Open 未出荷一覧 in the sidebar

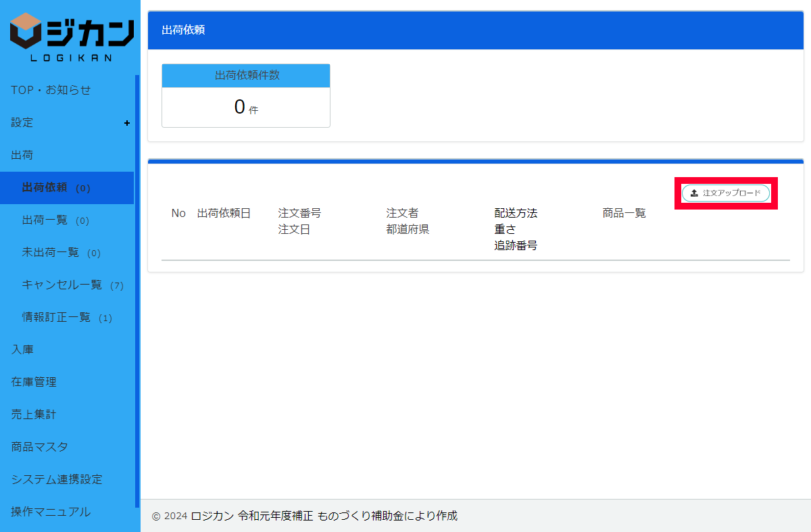pyautogui.click(x=50, y=253)
